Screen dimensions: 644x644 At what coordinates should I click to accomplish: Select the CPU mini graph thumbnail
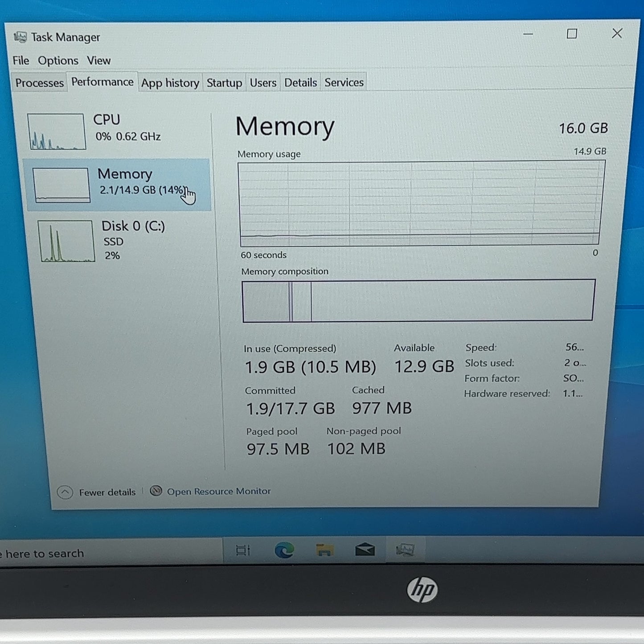(x=56, y=131)
